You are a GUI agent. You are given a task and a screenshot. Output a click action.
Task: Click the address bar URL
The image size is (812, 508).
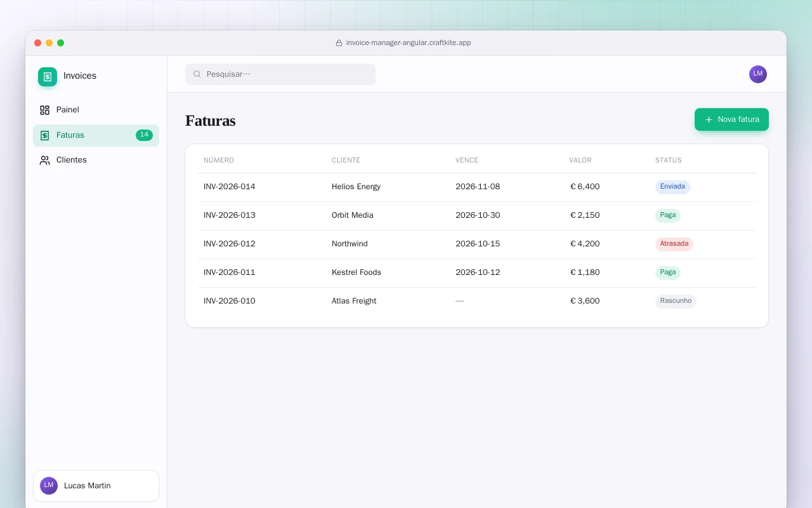tap(409, 43)
